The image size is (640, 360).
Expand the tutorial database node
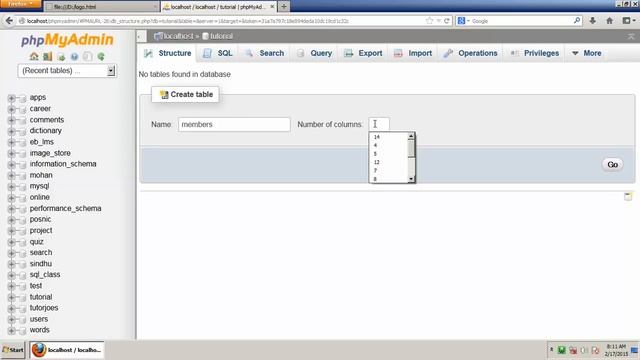click(11, 298)
